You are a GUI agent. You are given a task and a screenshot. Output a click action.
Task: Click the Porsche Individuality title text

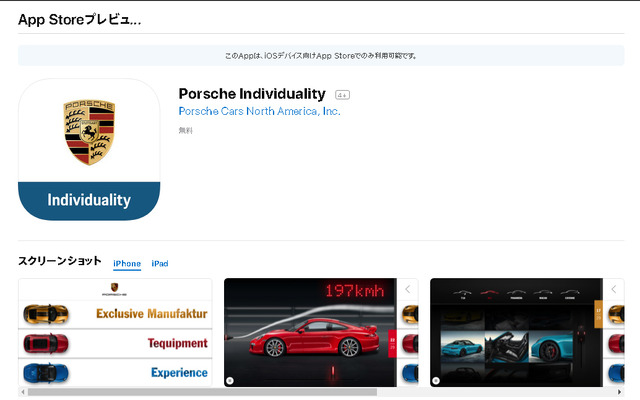coord(252,94)
